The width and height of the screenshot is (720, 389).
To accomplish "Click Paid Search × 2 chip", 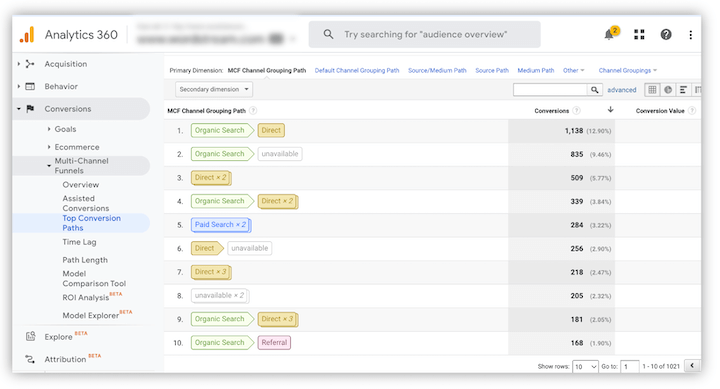I will pos(221,225).
